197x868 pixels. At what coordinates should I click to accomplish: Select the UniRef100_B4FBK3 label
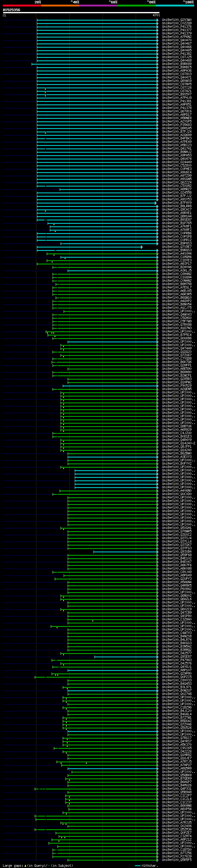click(x=177, y=139)
